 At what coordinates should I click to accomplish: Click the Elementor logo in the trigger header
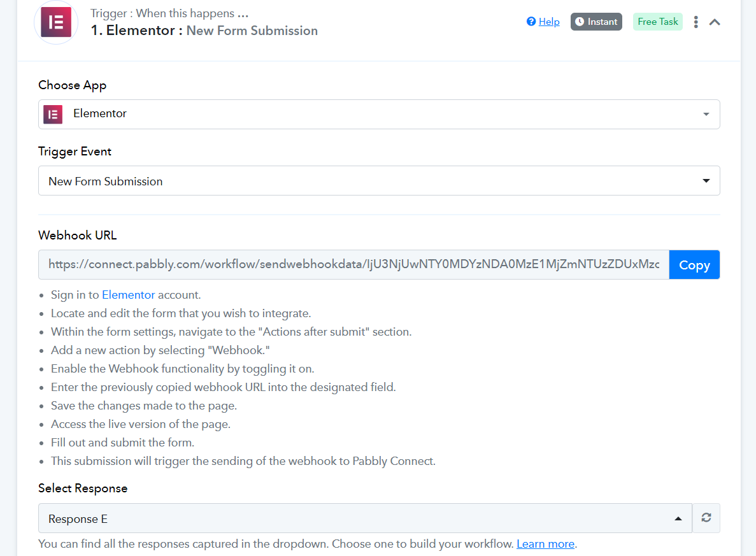(56, 22)
